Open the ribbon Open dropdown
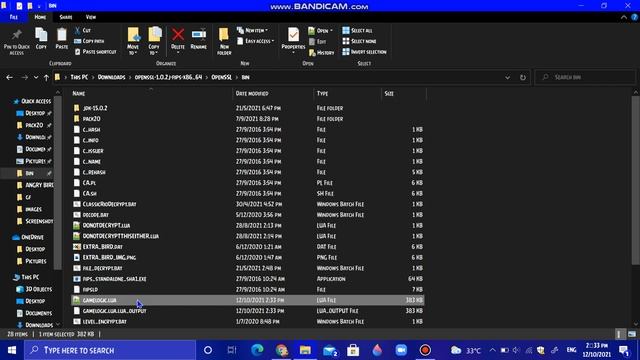640x360 pixels. 321,31
